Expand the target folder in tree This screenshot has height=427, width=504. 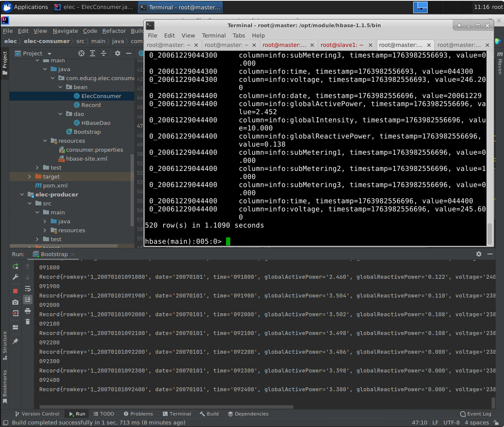[x=29, y=176]
